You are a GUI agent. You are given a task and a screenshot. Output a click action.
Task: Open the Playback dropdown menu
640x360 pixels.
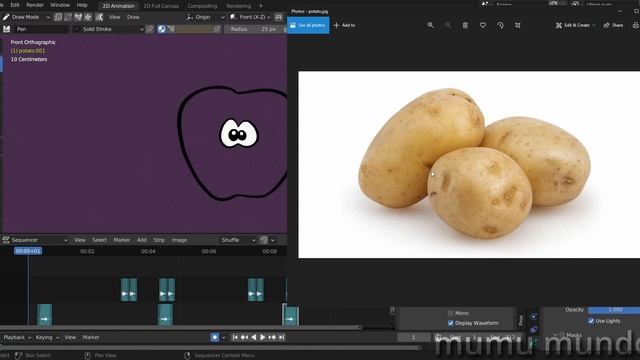[x=17, y=337]
